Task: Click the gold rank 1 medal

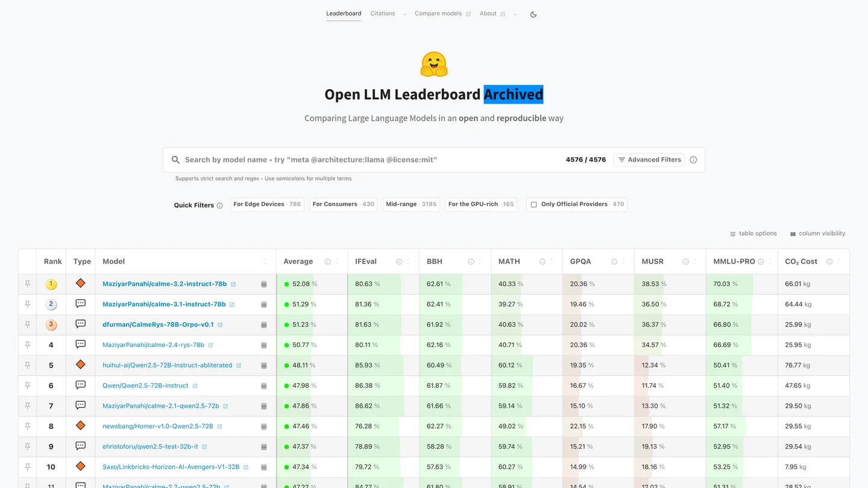Action: tap(51, 284)
